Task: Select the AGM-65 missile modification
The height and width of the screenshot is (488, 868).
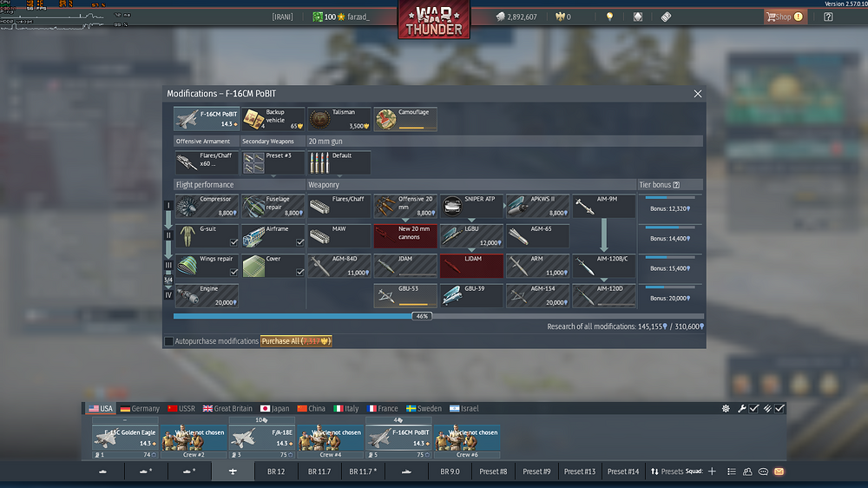Action: [537, 236]
